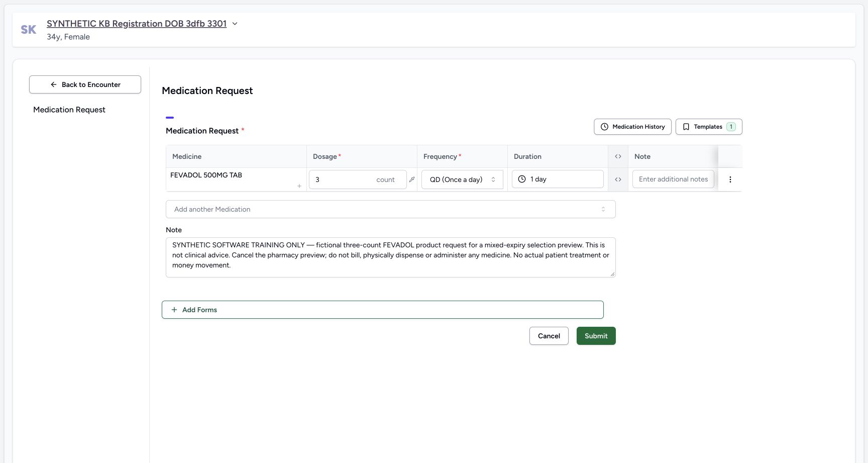Viewport: 868px width, 463px height.
Task: Edit the dosage count field
Action: click(358, 179)
